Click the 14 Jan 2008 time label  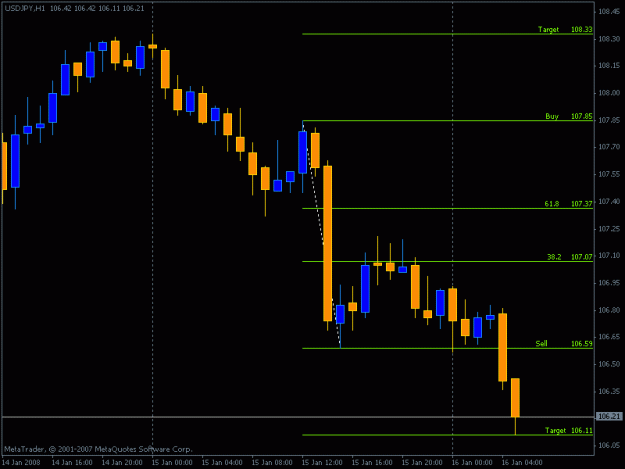pos(22,463)
